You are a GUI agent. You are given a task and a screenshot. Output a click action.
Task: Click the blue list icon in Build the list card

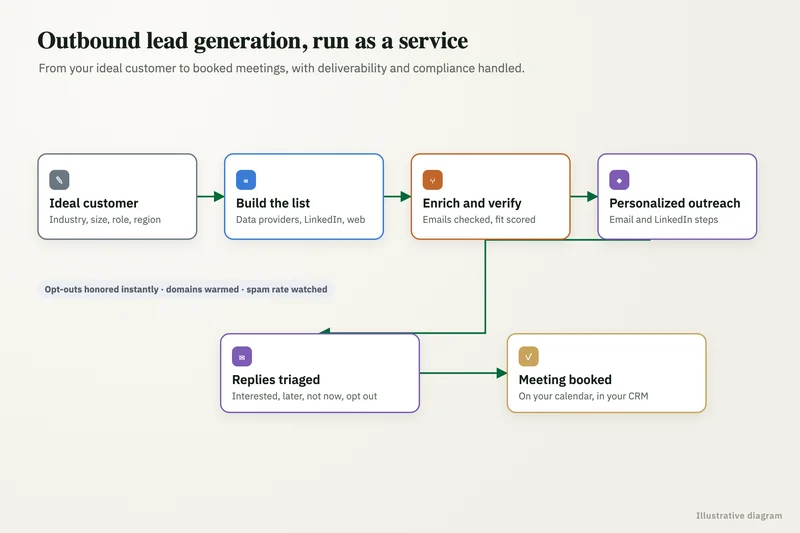point(246,180)
